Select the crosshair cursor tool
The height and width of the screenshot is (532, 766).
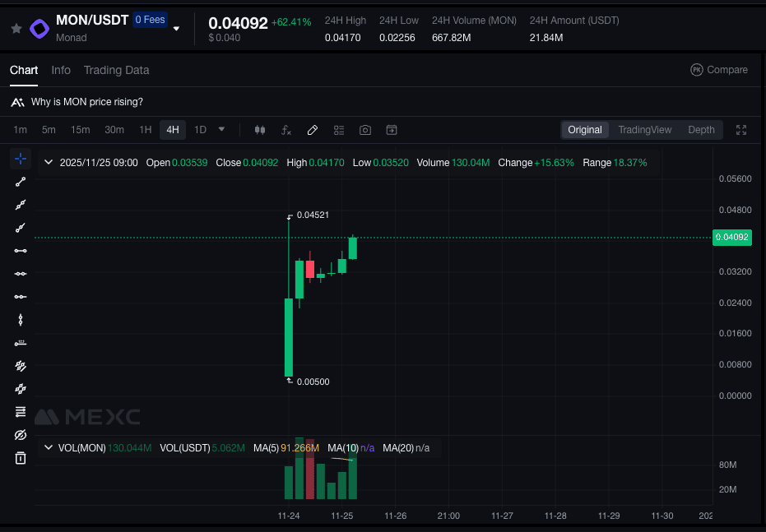click(x=21, y=159)
